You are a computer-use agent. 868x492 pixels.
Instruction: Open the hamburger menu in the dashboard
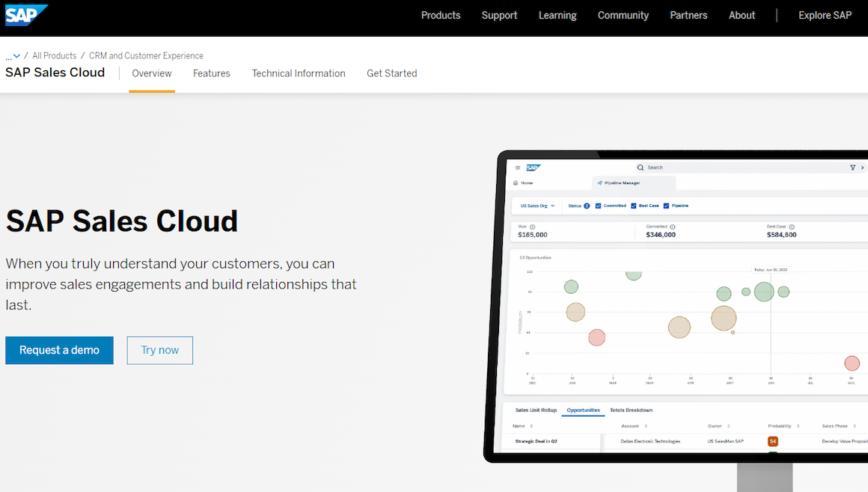click(x=516, y=167)
